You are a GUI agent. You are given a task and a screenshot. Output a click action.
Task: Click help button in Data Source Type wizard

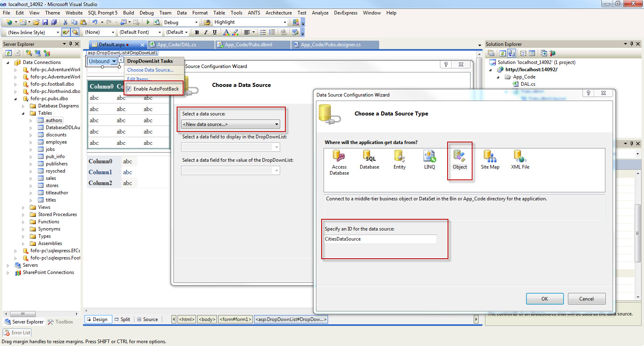click(588, 93)
